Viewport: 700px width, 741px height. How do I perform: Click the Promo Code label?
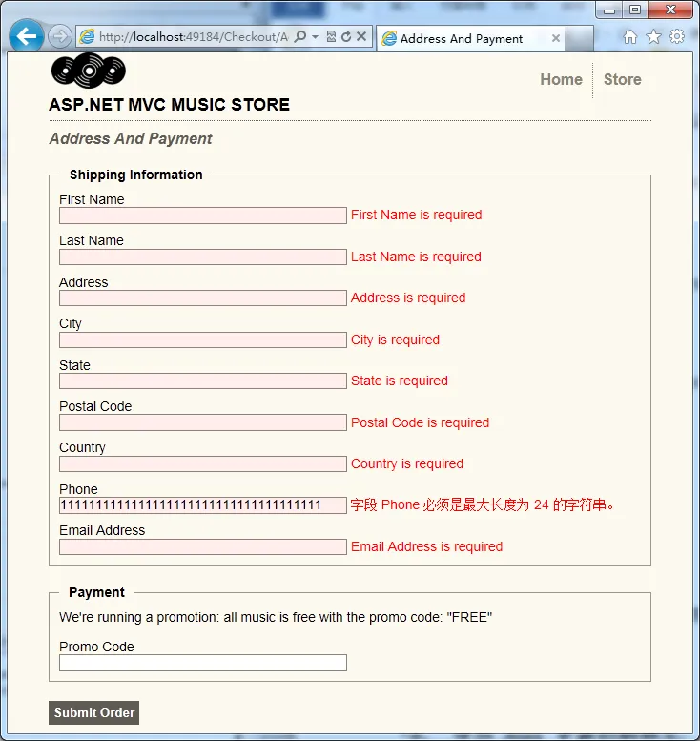pos(96,647)
